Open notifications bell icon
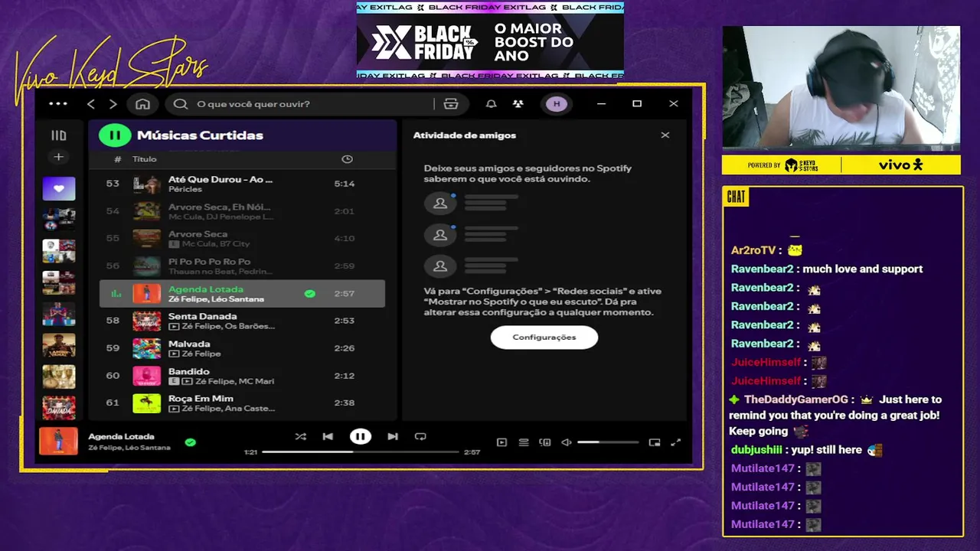Viewport: 980px width, 551px height. coord(492,104)
